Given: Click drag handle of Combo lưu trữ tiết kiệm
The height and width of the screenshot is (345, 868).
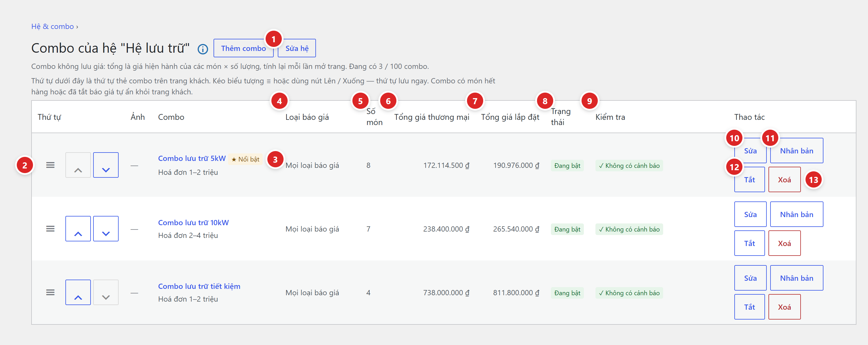Looking at the screenshot, I should tap(50, 292).
